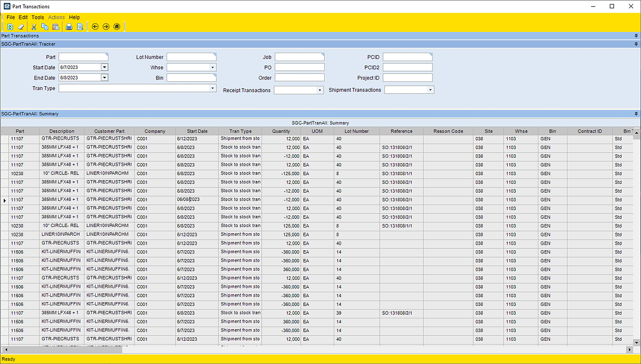Open Print using the printer icon

pyautogui.click(x=69, y=26)
